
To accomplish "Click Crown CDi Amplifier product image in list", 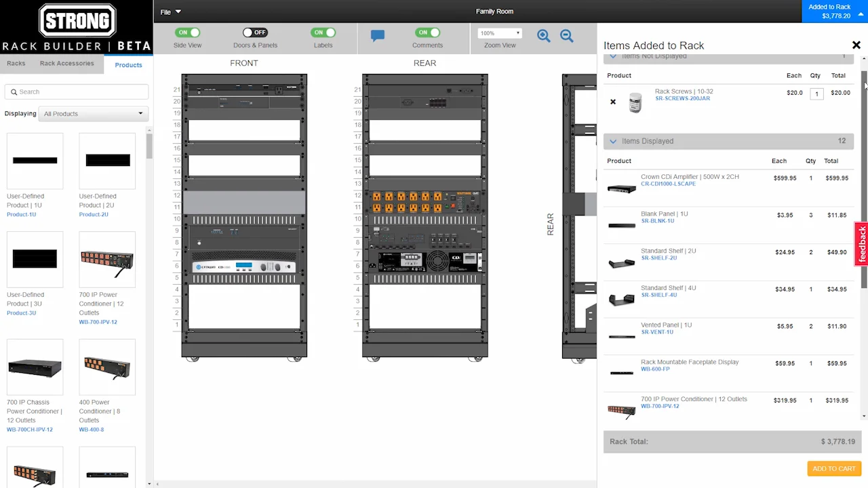I will (x=622, y=189).
